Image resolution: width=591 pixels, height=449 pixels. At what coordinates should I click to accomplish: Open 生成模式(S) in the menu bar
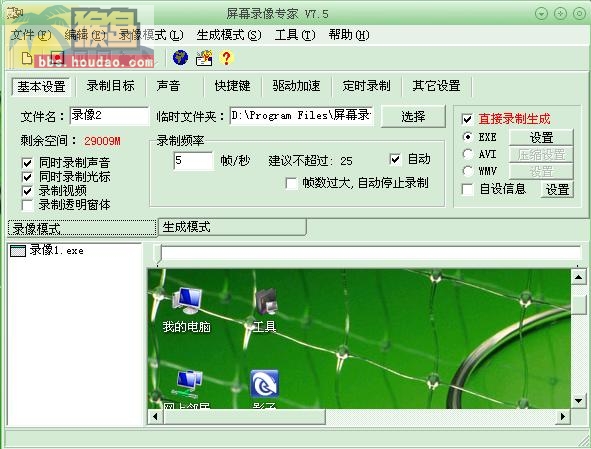(x=229, y=35)
